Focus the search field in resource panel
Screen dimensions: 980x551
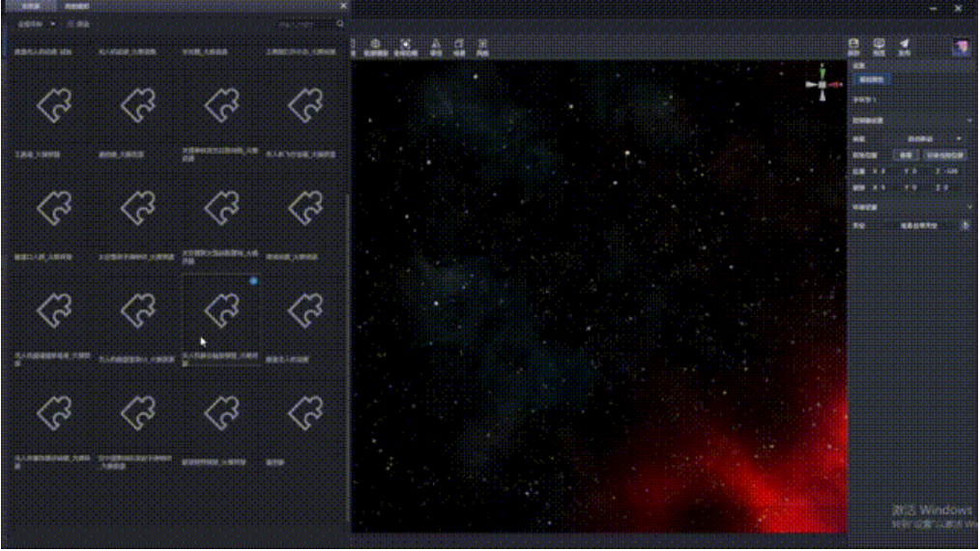305,24
